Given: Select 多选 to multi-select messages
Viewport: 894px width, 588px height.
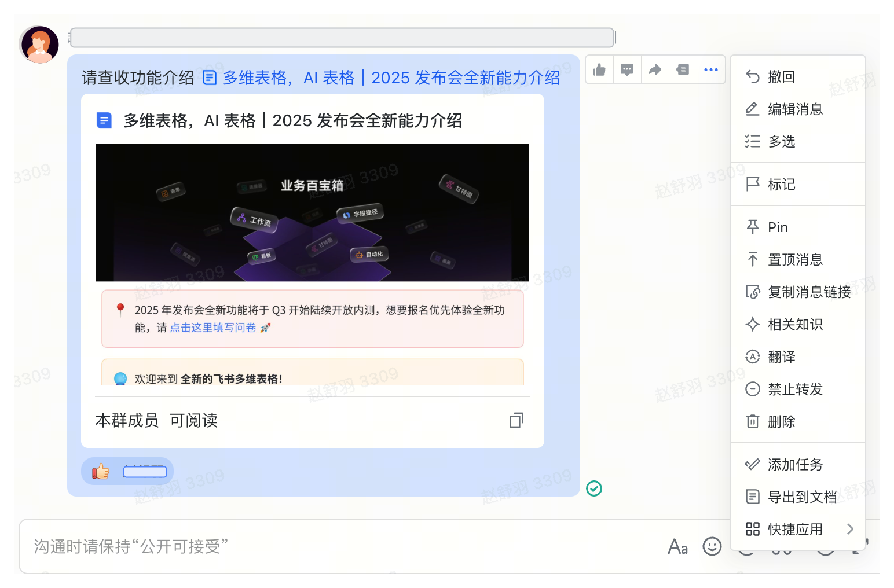Looking at the screenshot, I should point(781,142).
